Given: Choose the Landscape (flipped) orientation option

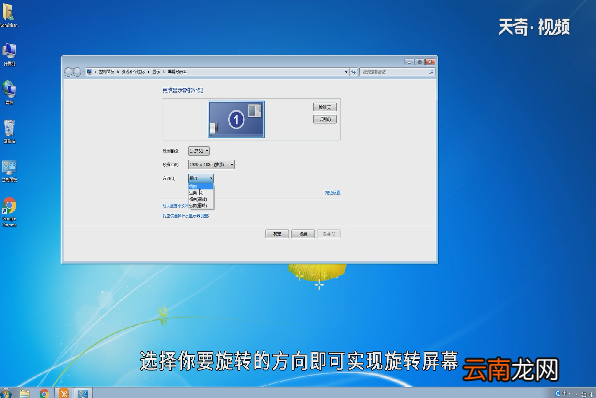Looking at the screenshot, I should click(201, 199).
